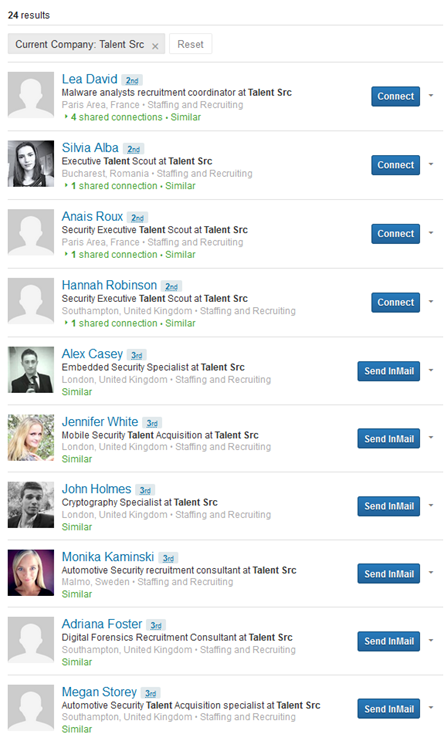View profiles similar to Alex Casey
This screenshot has width=444, height=741.
point(77,392)
